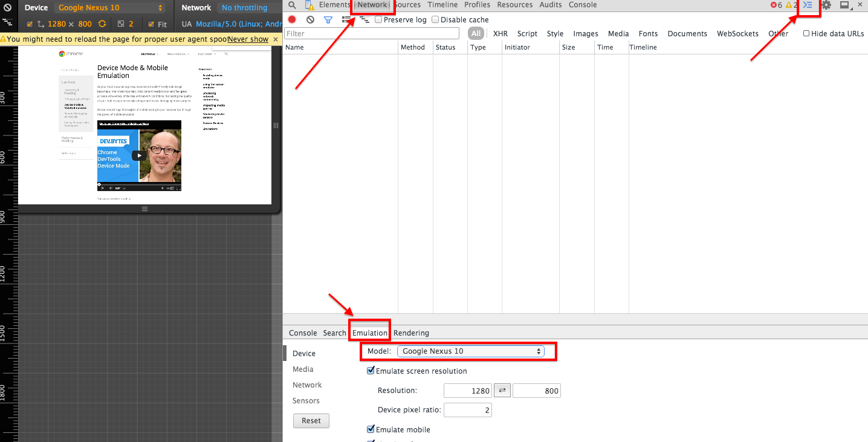868x442 pixels.
Task: Open DevTools settings gear
Action: 826,5
